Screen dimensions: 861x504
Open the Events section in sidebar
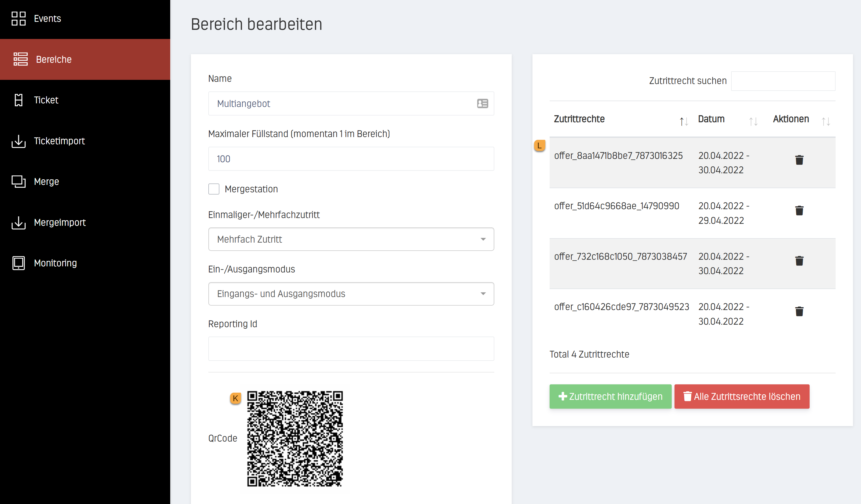[47, 19]
